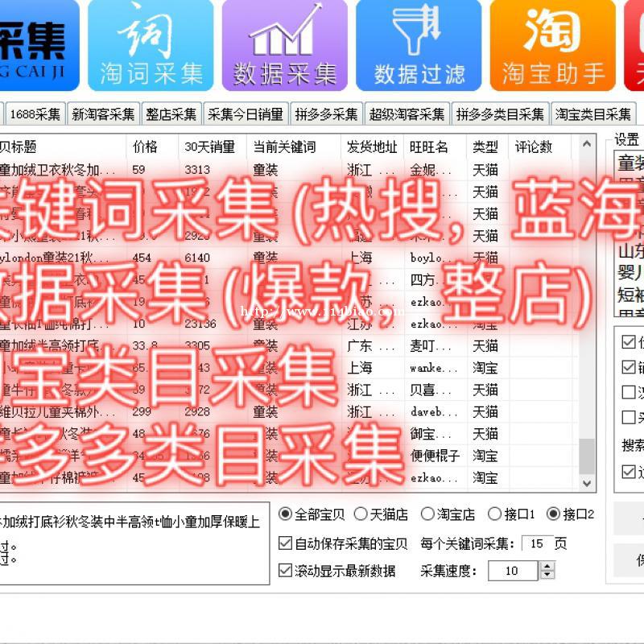
Task: Click the log text box at bottom left
Action: 134,543
